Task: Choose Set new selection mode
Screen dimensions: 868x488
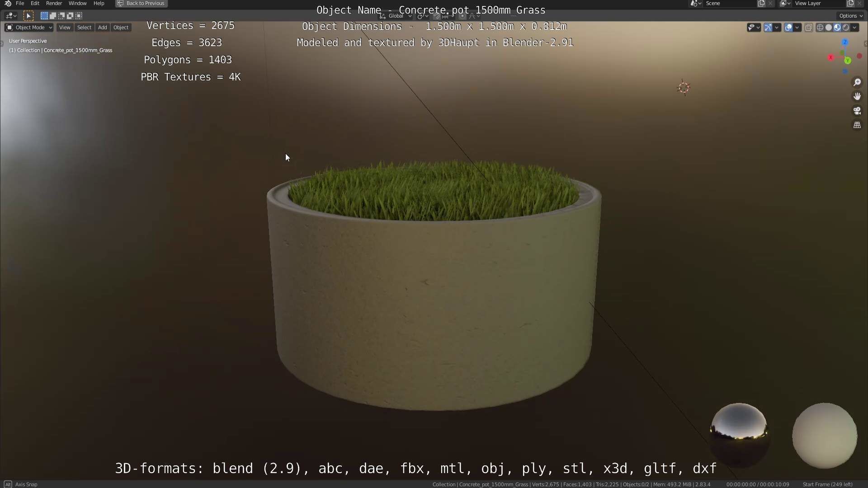Action: tap(44, 16)
